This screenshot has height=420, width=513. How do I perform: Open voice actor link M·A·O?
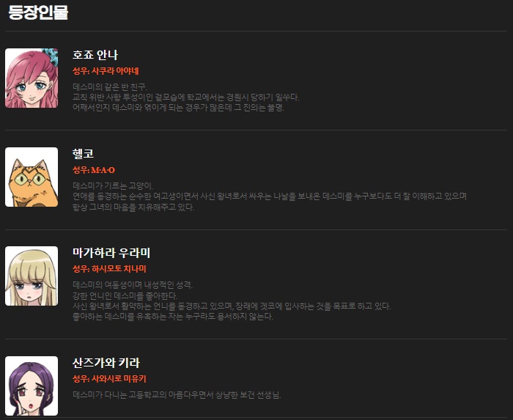103,170
